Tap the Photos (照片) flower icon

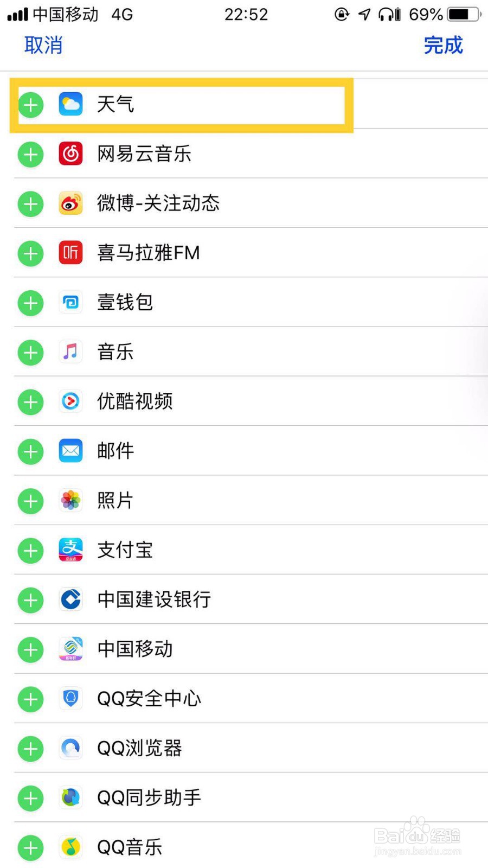(70, 500)
